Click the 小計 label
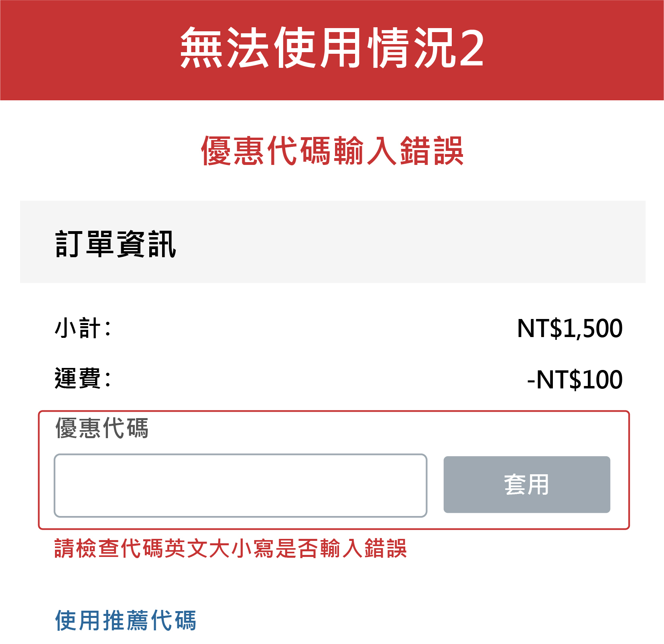Viewport: 664px width, 644px height. 82,328
